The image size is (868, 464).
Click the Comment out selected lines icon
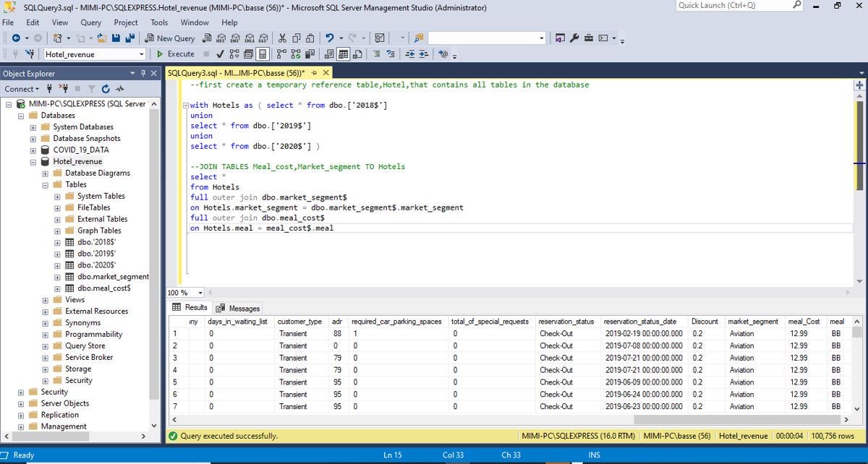[x=377, y=53]
